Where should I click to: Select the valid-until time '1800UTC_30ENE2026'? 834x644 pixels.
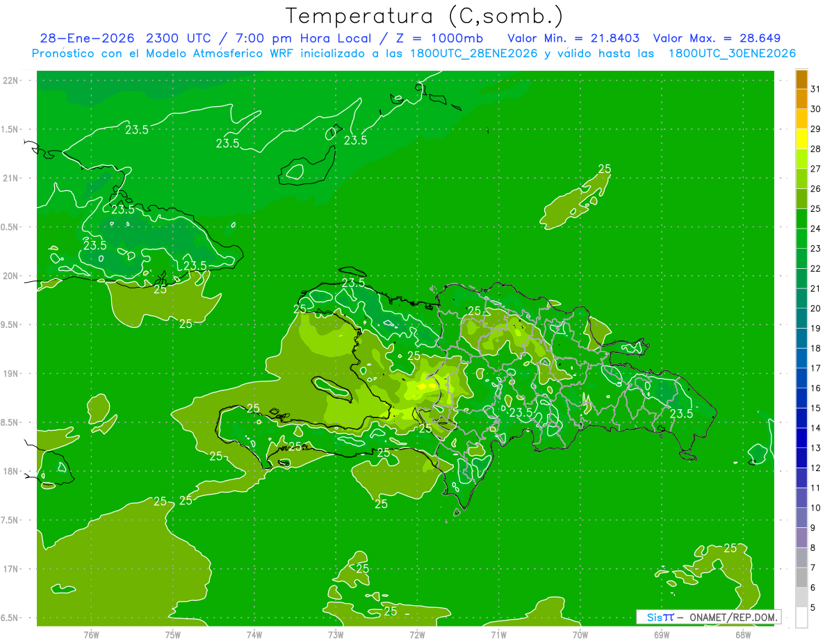(732, 53)
